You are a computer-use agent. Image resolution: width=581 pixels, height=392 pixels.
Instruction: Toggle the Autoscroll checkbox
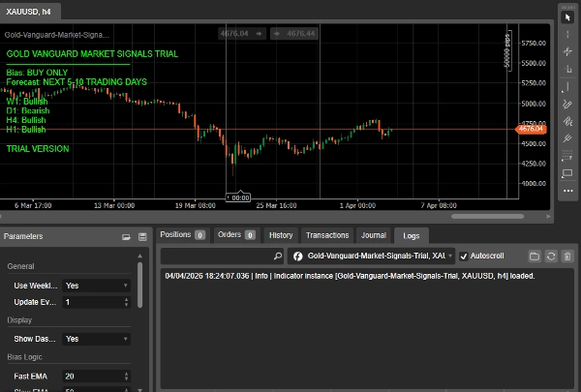click(464, 256)
